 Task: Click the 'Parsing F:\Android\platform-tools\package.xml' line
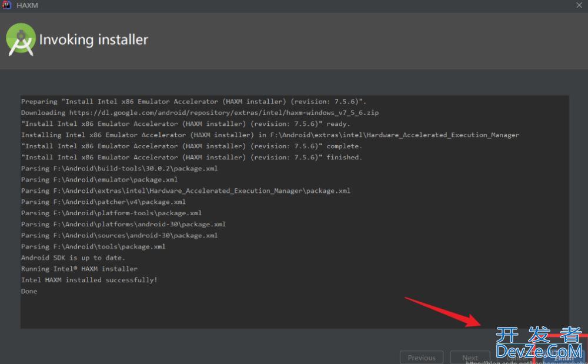(111, 213)
